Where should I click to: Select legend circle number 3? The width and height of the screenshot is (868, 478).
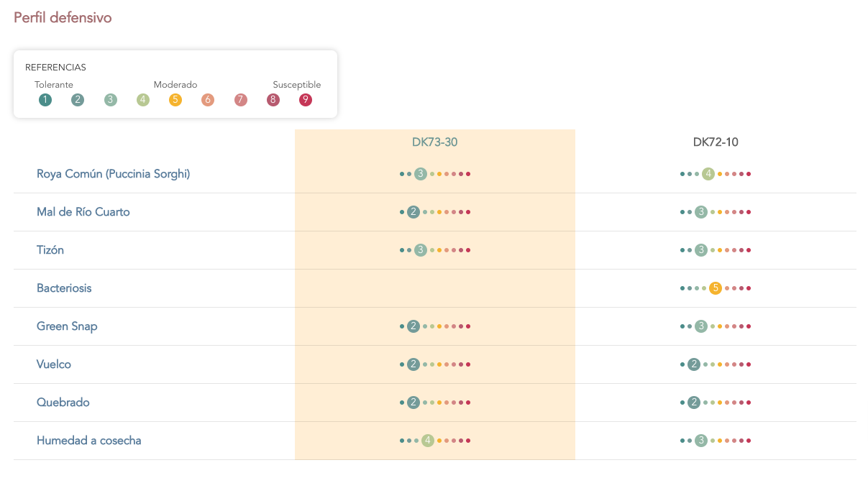coord(110,100)
